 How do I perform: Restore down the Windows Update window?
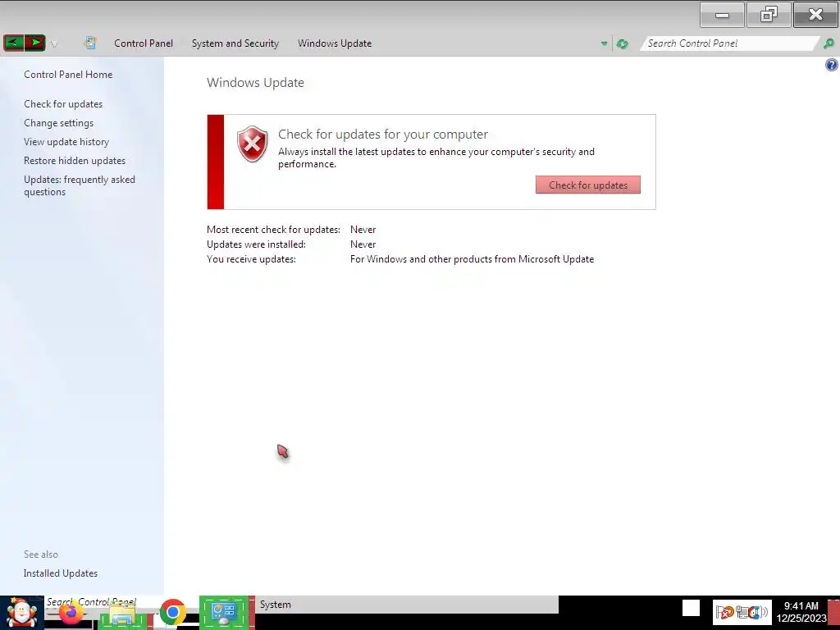[769, 15]
